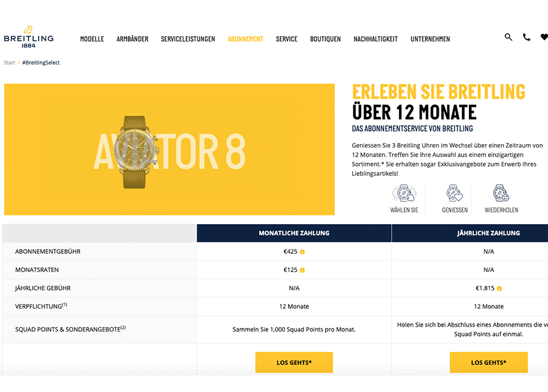Go to Start breadcrumb link
This screenshot has height=392, width=548.
[x=9, y=63]
